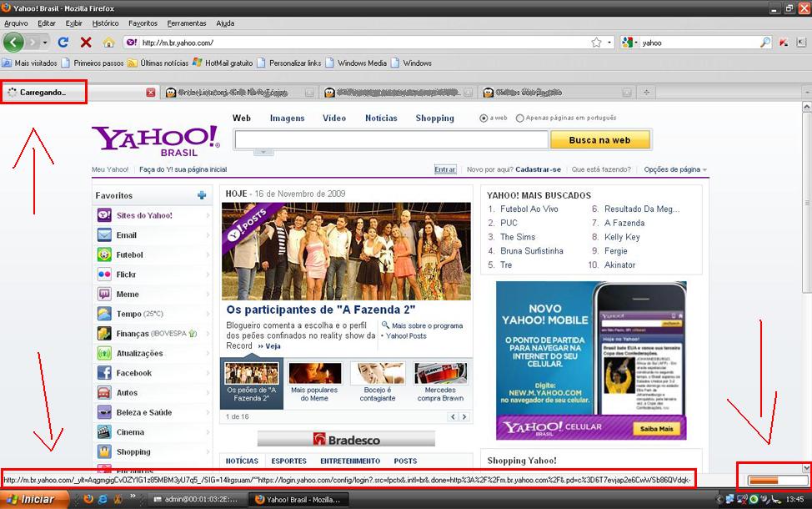The height and width of the screenshot is (509, 812).
Task: Click the bookmark star in address bar
Action: click(596, 43)
